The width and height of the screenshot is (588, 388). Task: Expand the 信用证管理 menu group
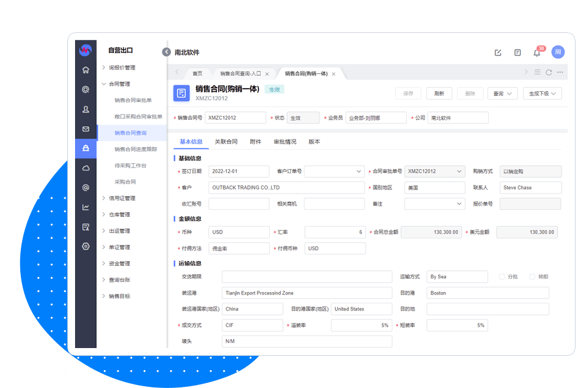[x=122, y=198]
